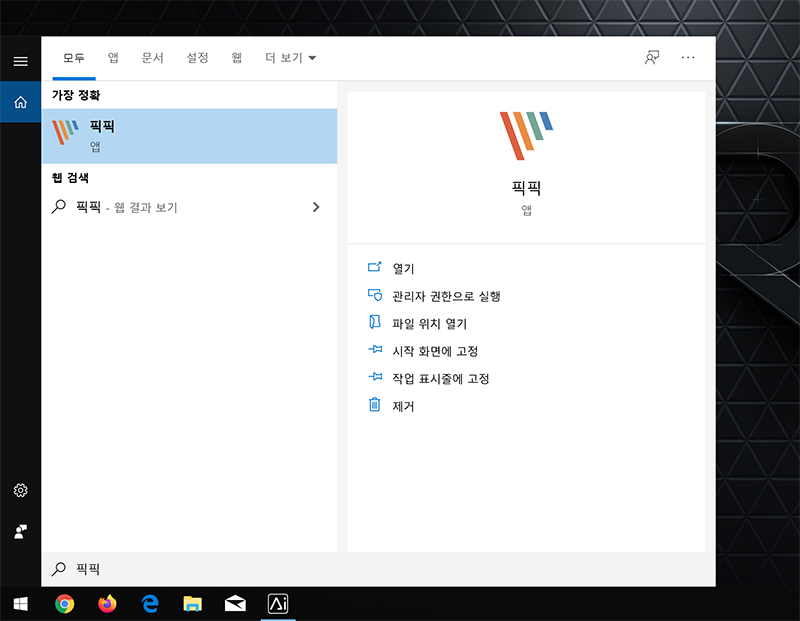This screenshot has height=621, width=800.
Task: Open the Ai app on the taskbar
Action: coord(278,604)
